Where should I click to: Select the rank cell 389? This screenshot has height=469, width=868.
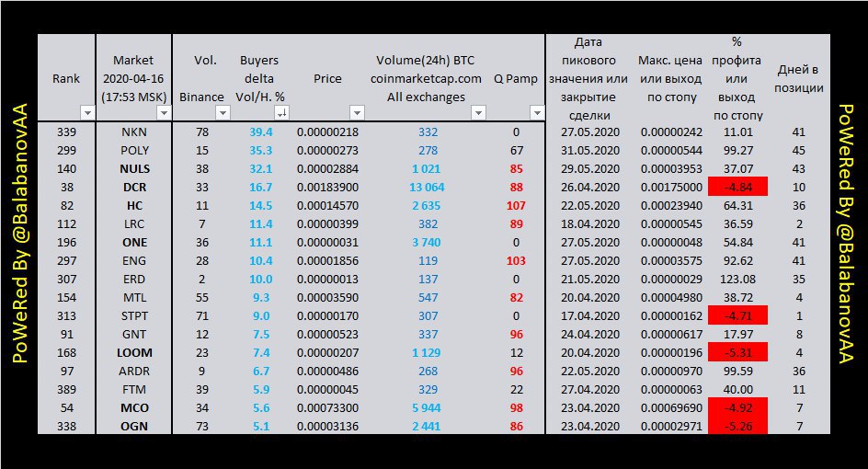coord(66,389)
